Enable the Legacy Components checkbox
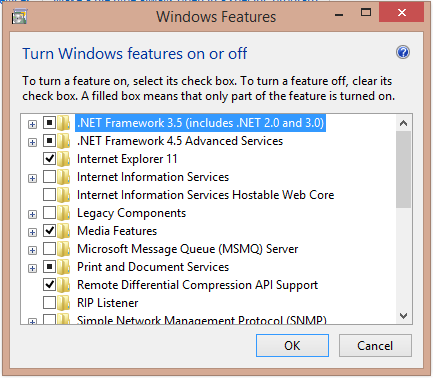 click(49, 212)
